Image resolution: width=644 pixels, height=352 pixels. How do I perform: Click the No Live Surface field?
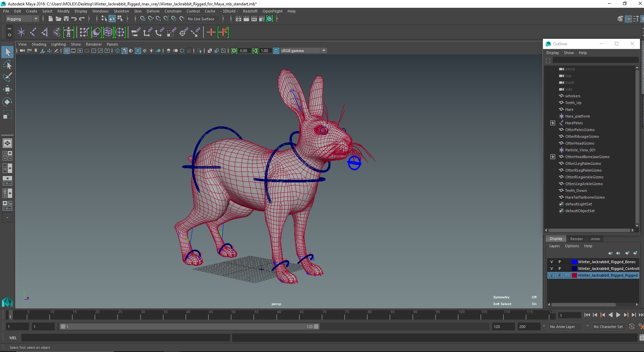pyautogui.click(x=203, y=19)
